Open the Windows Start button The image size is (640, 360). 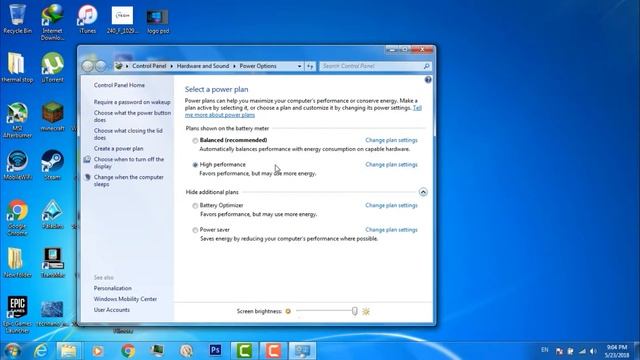tap(12, 351)
